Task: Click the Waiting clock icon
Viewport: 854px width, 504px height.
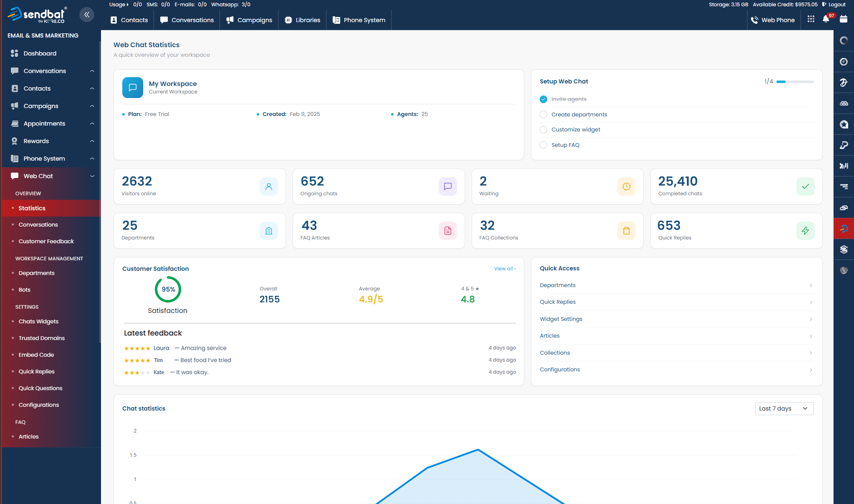Action: pos(627,186)
